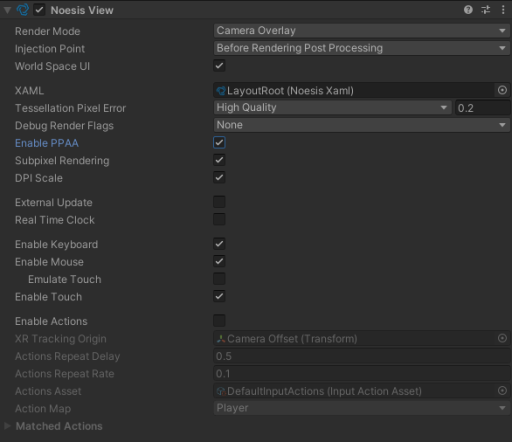Toggle the Enable Mouse checkbox
Image resolution: width=512 pixels, height=442 pixels.
pos(219,261)
